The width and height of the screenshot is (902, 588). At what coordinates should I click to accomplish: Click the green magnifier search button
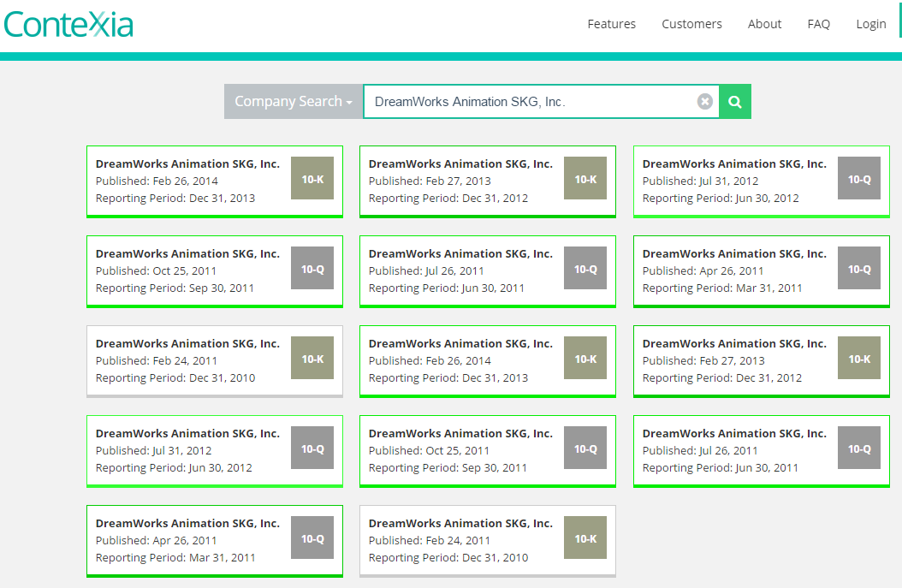click(735, 102)
